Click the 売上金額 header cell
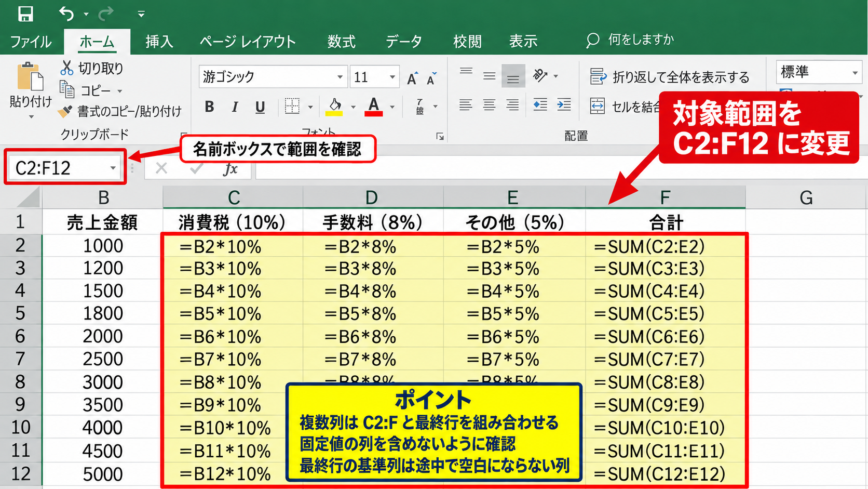 pyautogui.click(x=102, y=222)
